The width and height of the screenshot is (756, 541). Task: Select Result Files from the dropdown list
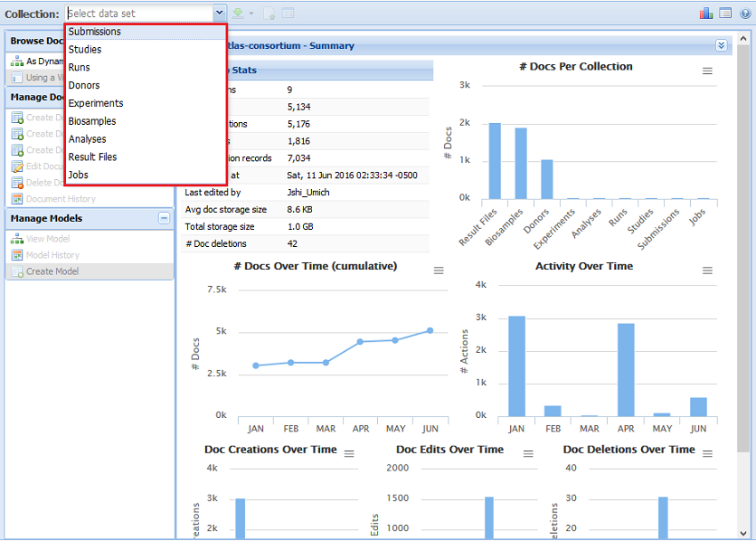click(x=92, y=157)
